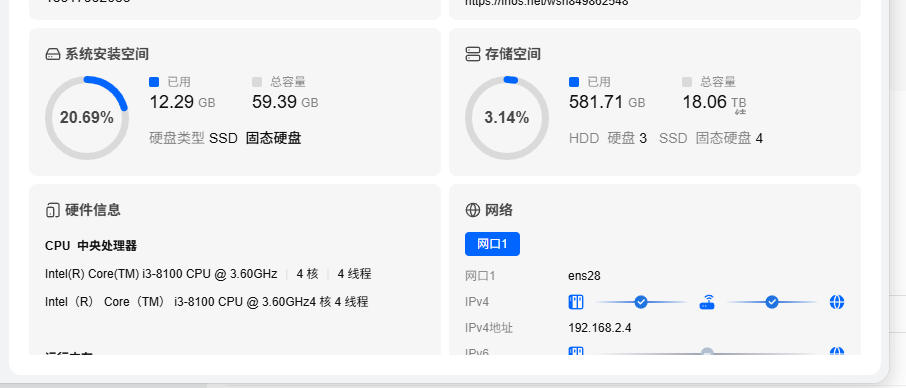Click the blue 已用 legend square in 存储空间

(x=574, y=82)
